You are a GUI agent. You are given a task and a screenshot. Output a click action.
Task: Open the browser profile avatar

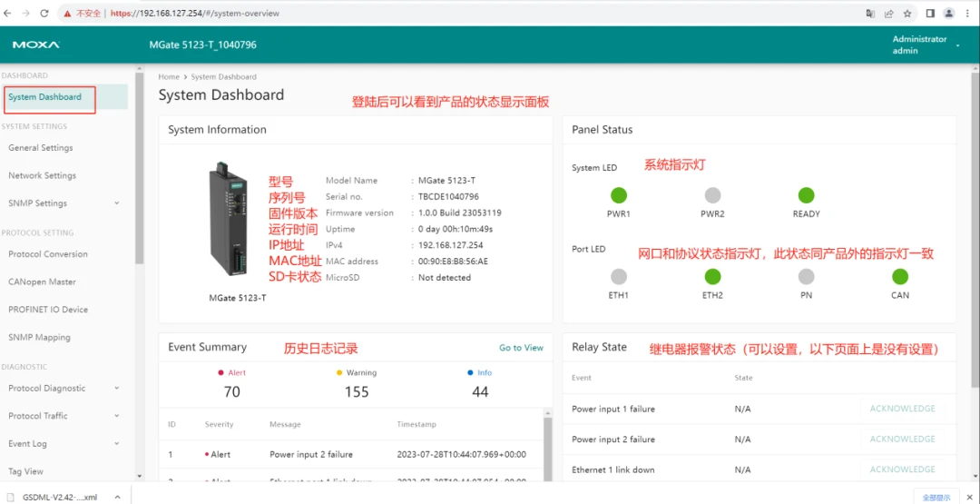click(x=949, y=13)
